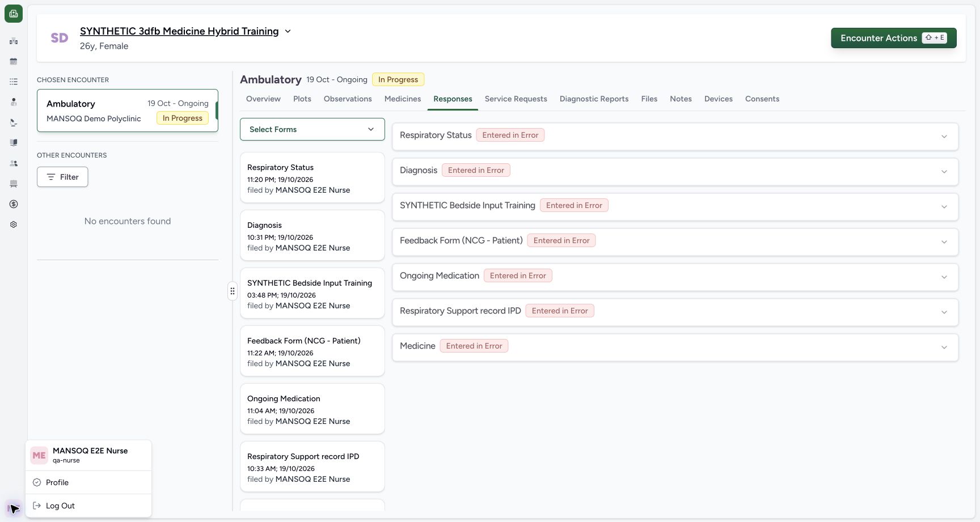Select Profile in the user menu

[88, 482]
